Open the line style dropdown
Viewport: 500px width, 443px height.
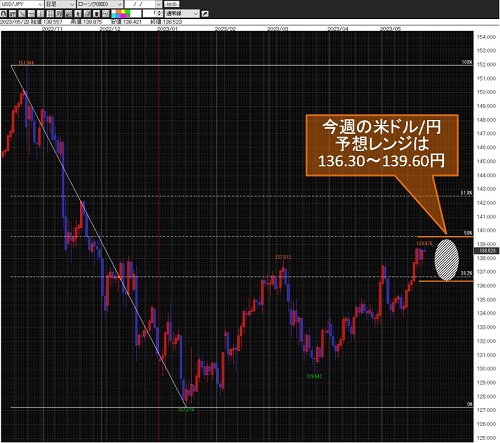coord(182,14)
